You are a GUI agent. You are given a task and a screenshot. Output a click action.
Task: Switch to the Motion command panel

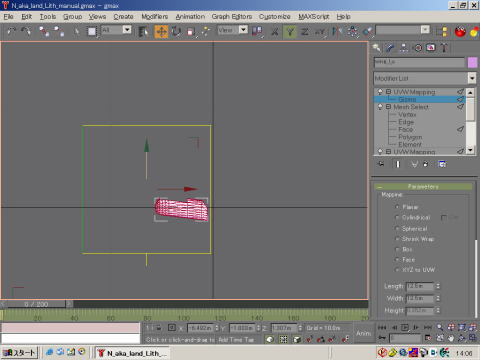coord(418,48)
